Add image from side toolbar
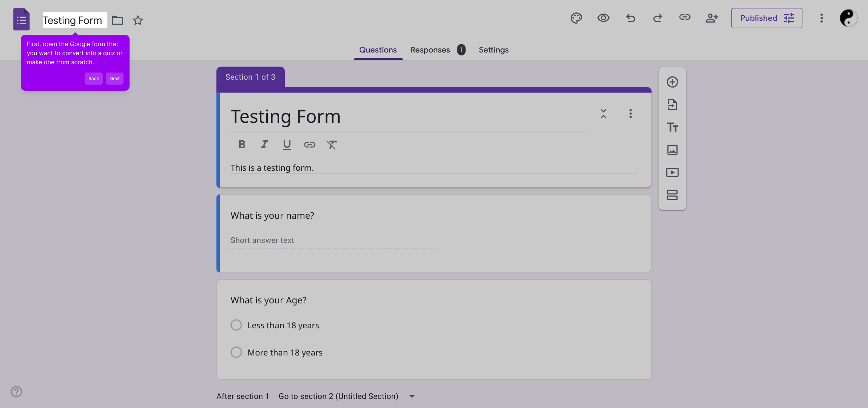The width and height of the screenshot is (868, 408). click(672, 150)
